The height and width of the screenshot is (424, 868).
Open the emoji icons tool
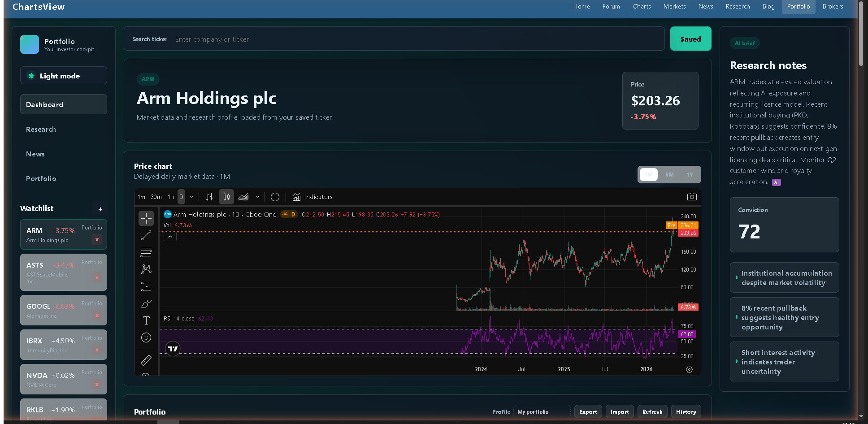point(146,337)
